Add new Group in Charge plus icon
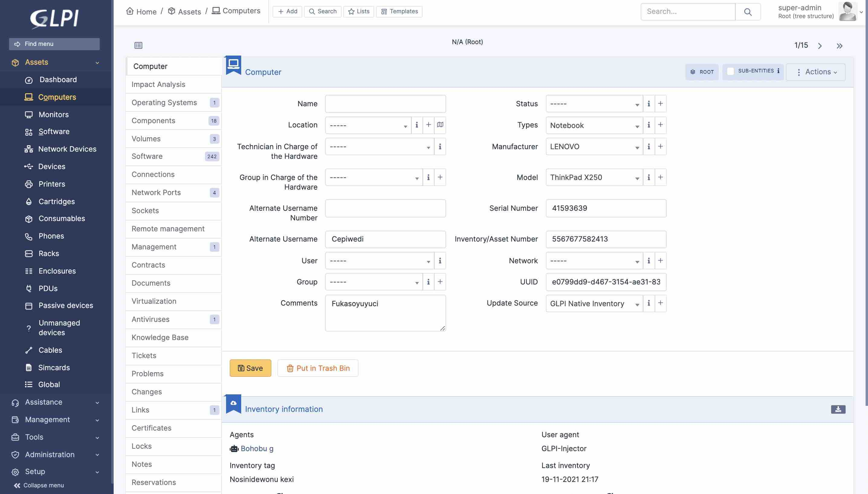Image resolution: width=868 pixels, height=494 pixels. 440,177
